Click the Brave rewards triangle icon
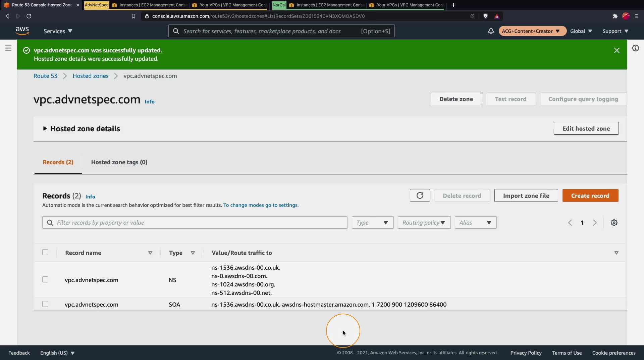The height and width of the screenshot is (360, 644). coord(497,16)
